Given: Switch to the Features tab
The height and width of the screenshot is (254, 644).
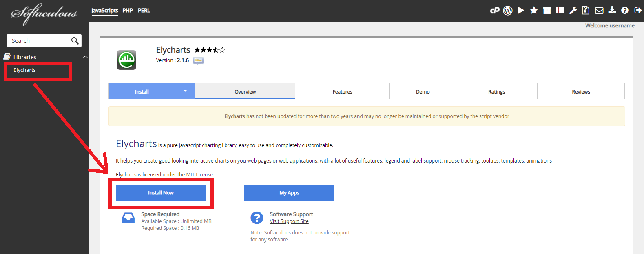Looking at the screenshot, I should click(342, 92).
